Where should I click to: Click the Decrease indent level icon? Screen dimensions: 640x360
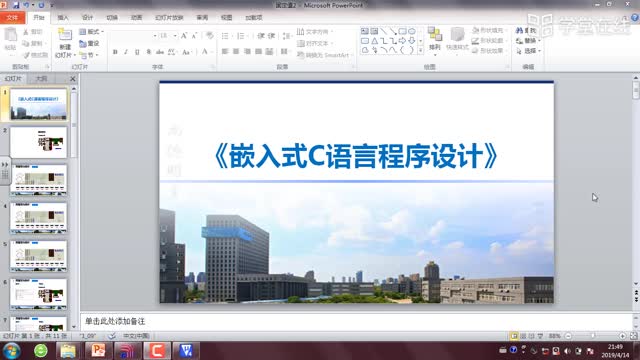pyautogui.click(x=261, y=36)
